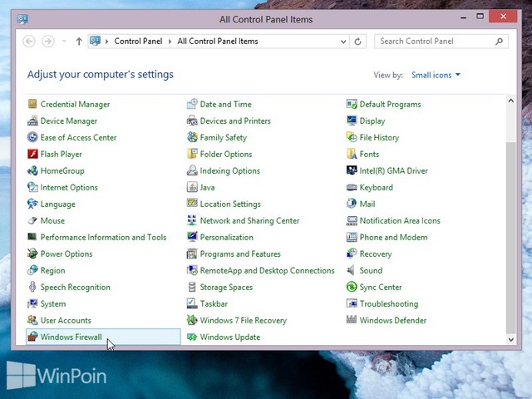Expand the breadcrumb arrow after Control Panel
The width and height of the screenshot is (532, 399).
170,42
